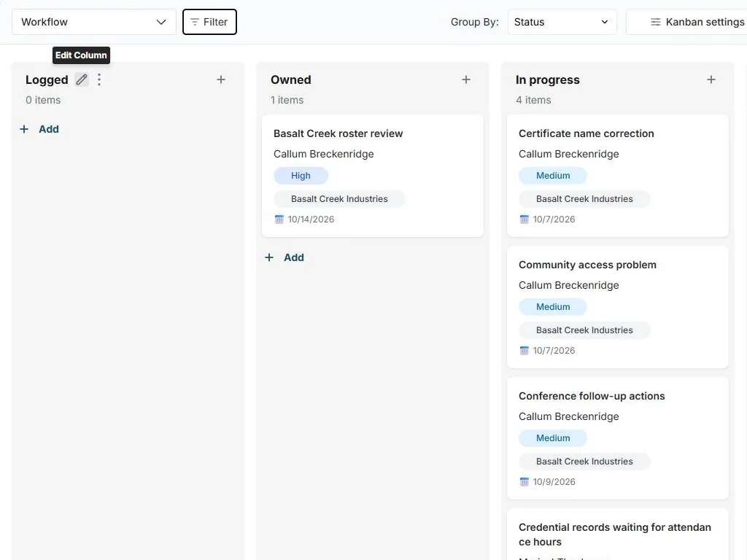Click calendar icon on Certificate name correction card
This screenshot has width=747, height=560.
click(x=524, y=219)
